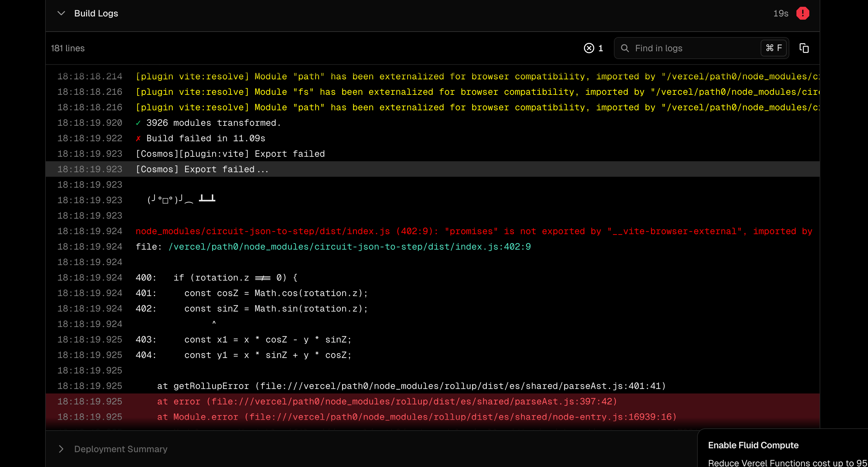The image size is (868, 467).
Task: Select the getRollupError stack trace line
Action: coord(411,386)
